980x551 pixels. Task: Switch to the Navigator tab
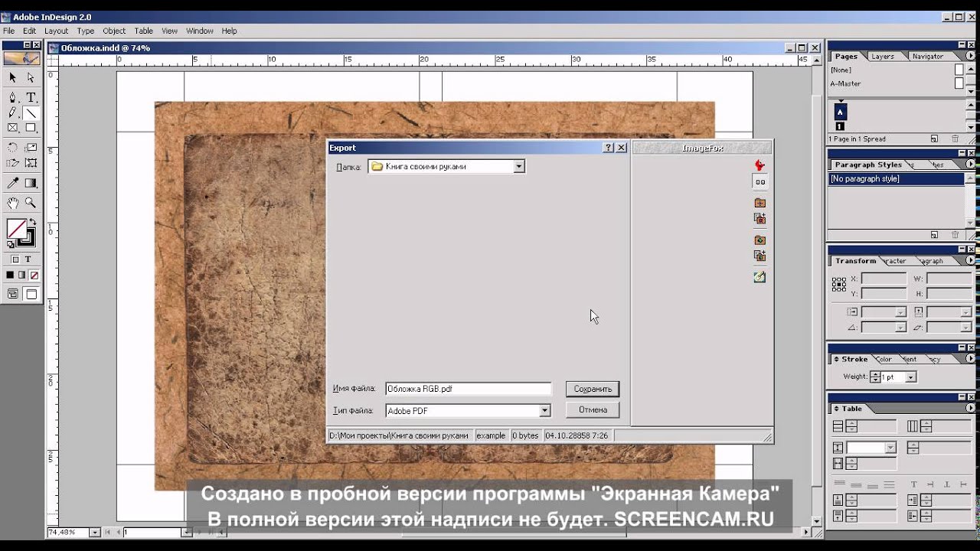[x=927, y=56]
